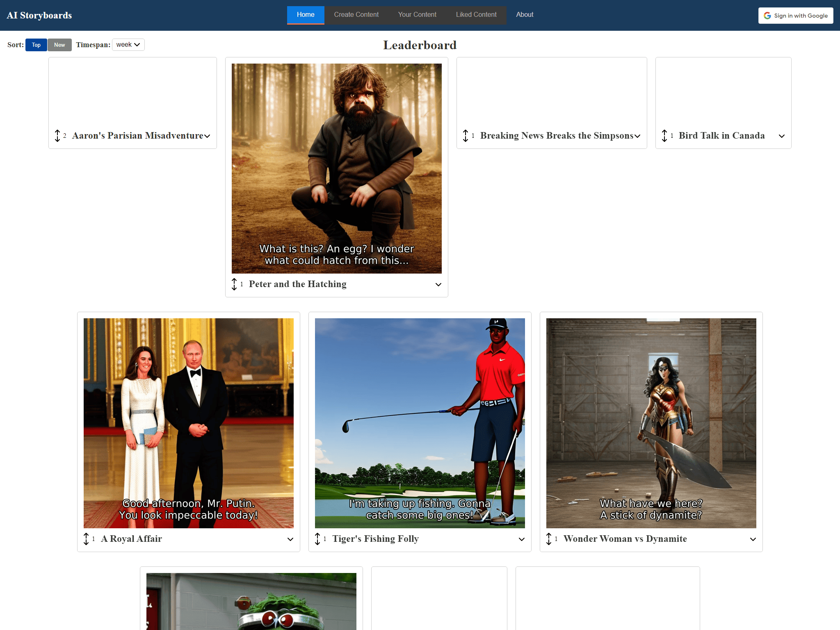
Task: Click the title Breaking News Breaks the Simpsons
Action: [557, 136]
